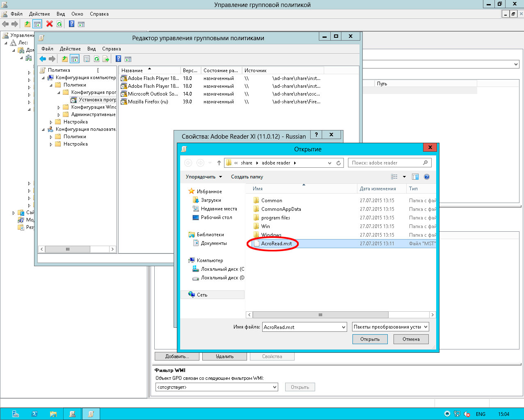Screen dimensions: 524x420
Task: Click blue Back arrow in policy editor toolbar
Action: tap(43, 59)
